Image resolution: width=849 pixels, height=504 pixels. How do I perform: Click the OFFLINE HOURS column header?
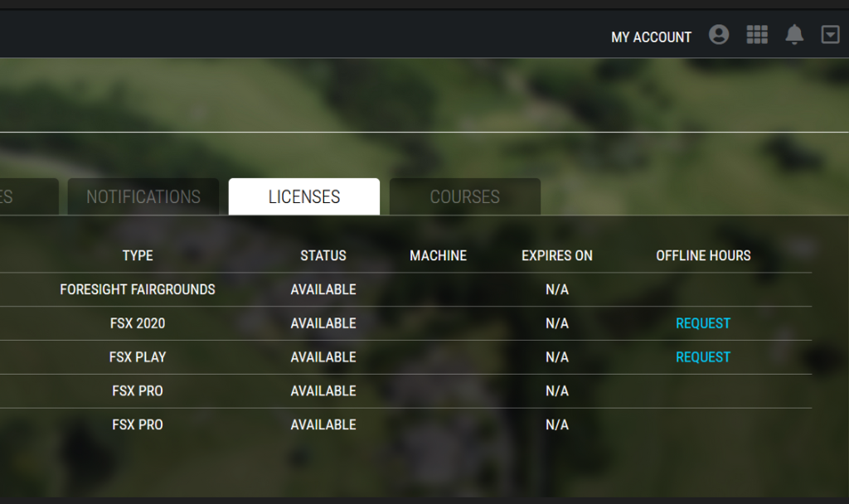point(703,255)
